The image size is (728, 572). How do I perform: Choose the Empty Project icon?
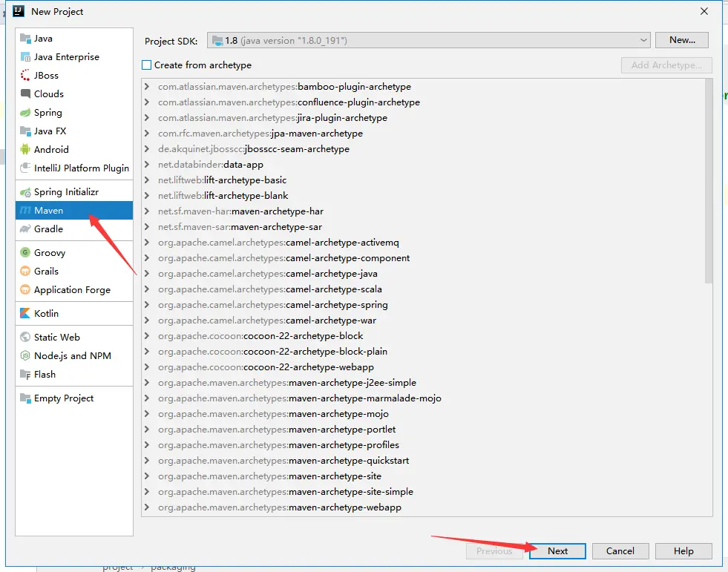[x=25, y=398]
